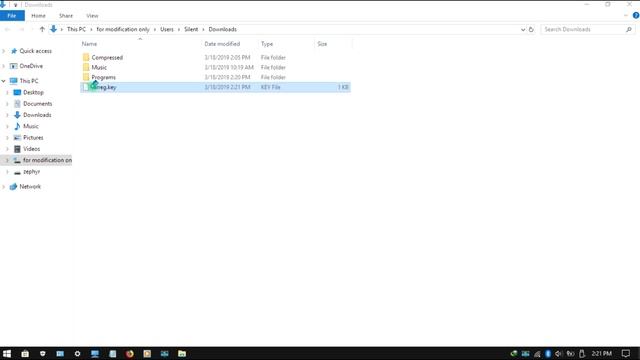Open Music in navigation pane
The height and width of the screenshot is (360, 640).
tap(31, 126)
